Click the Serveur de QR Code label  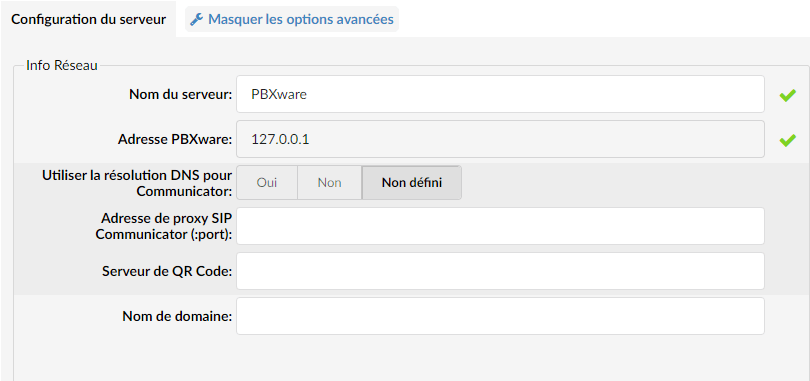click(x=167, y=271)
